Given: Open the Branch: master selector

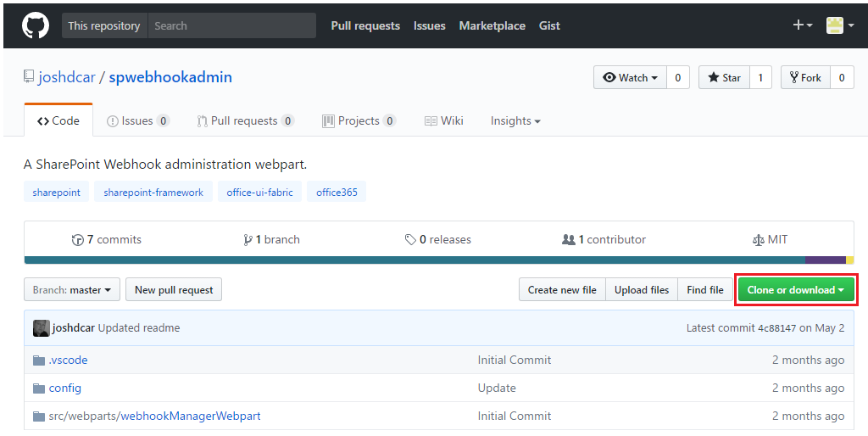Looking at the screenshot, I should [72, 290].
